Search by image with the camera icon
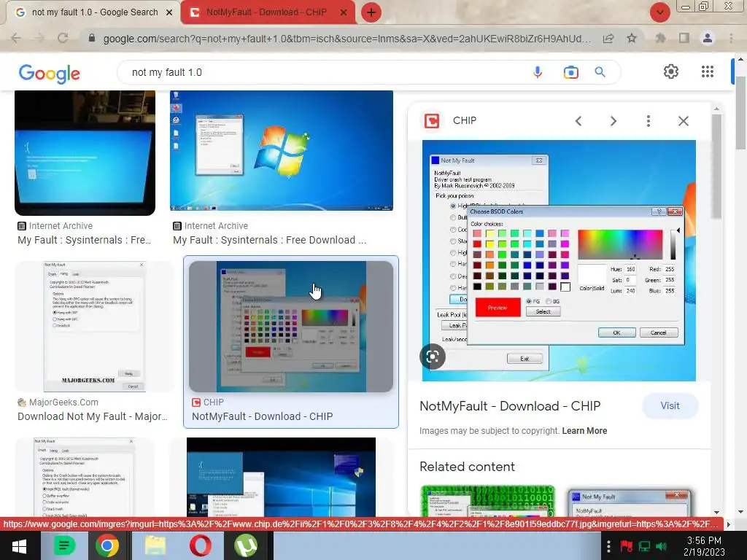 pyautogui.click(x=570, y=72)
